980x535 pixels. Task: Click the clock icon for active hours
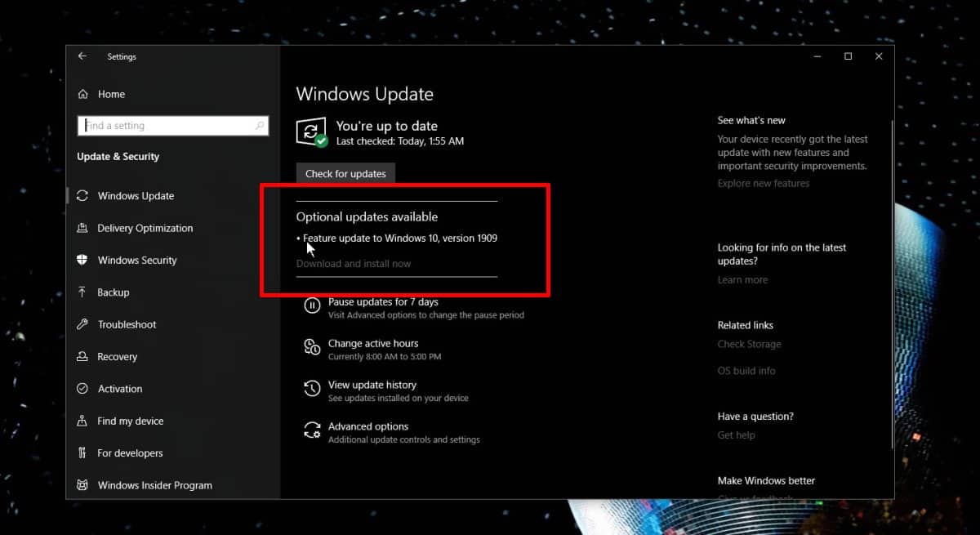click(x=312, y=347)
